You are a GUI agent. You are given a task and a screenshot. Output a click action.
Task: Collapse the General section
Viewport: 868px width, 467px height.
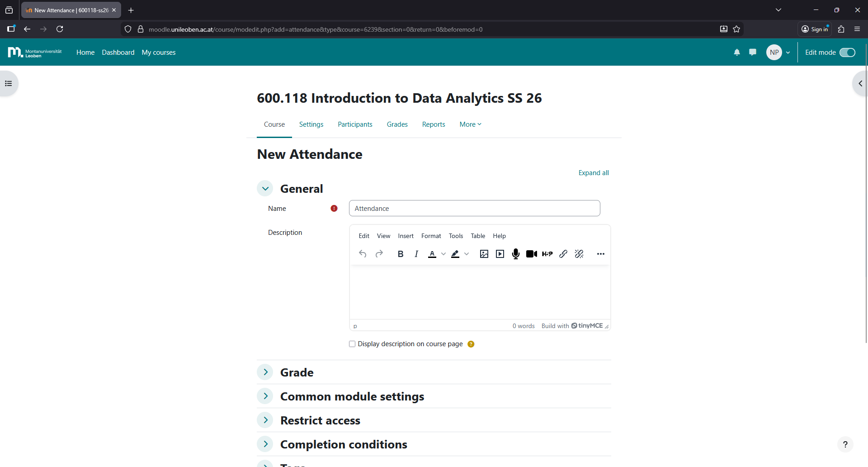pyautogui.click(x=265, y=188)
